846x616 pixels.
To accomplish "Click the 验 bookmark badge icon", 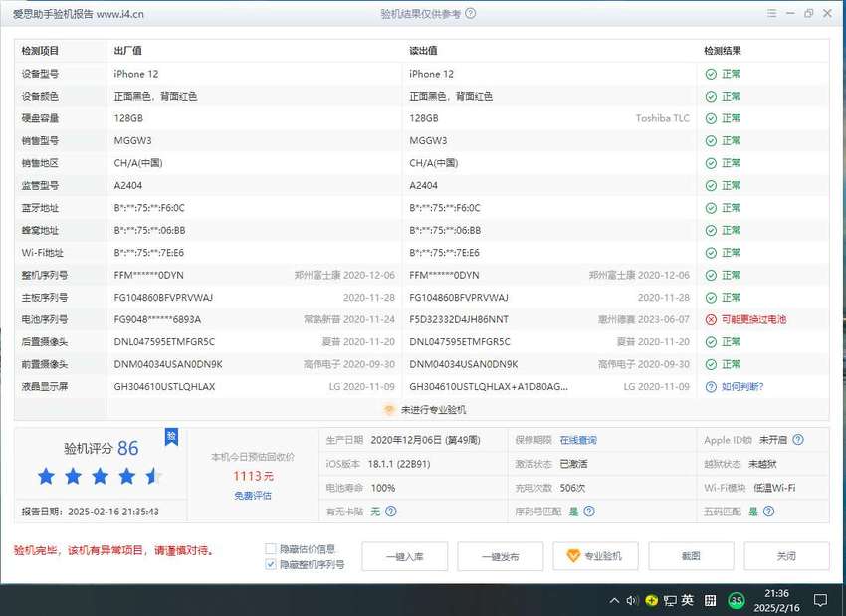I will click(171, 437).
